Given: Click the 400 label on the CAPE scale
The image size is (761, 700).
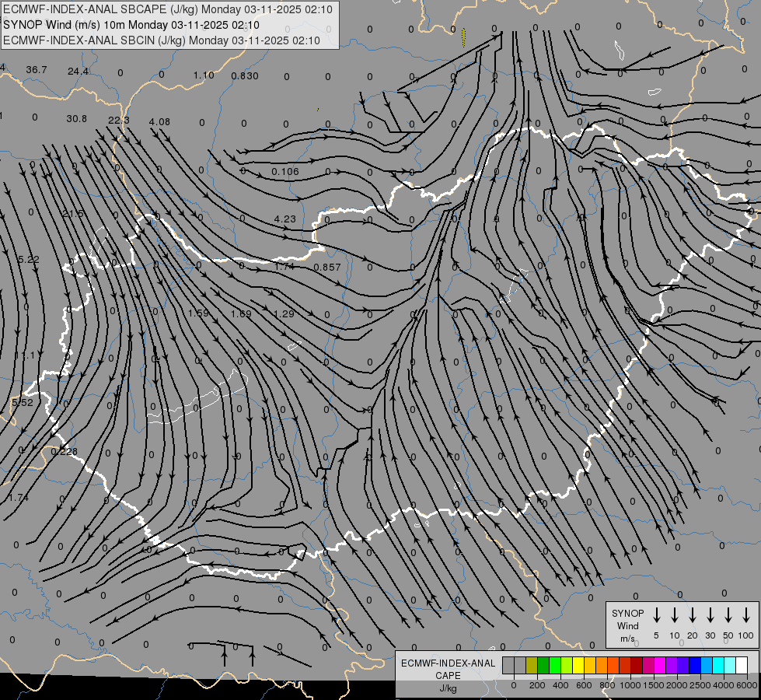Looking at the screenshot, I should point(560,685).
